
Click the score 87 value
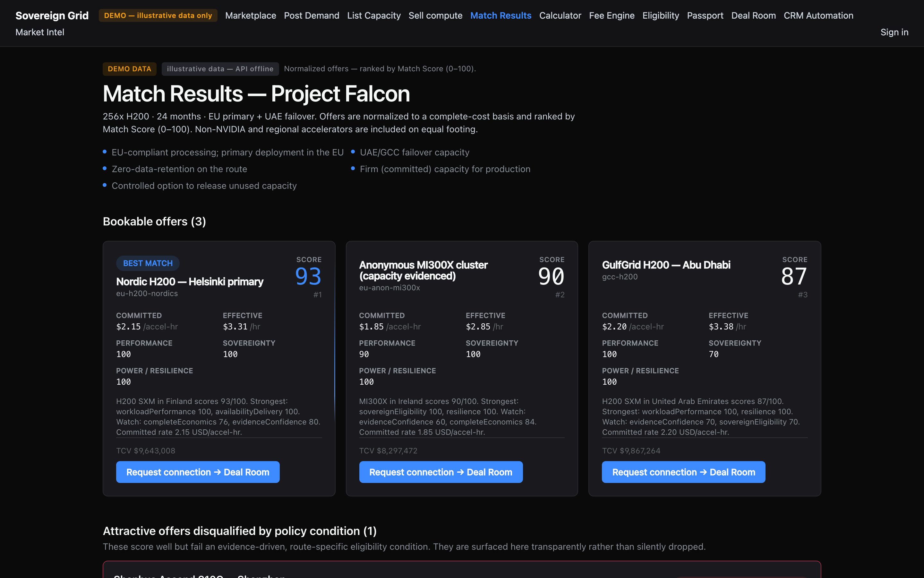coord(794,276)
